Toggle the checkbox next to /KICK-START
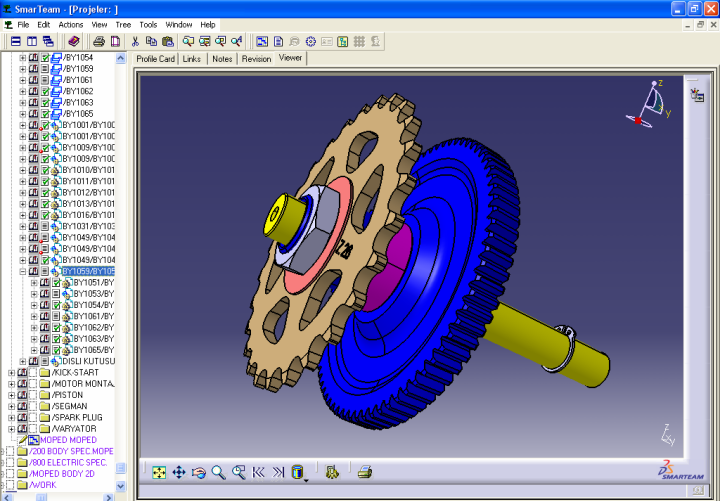Screen dimensions: 720x501 point(33,373)
